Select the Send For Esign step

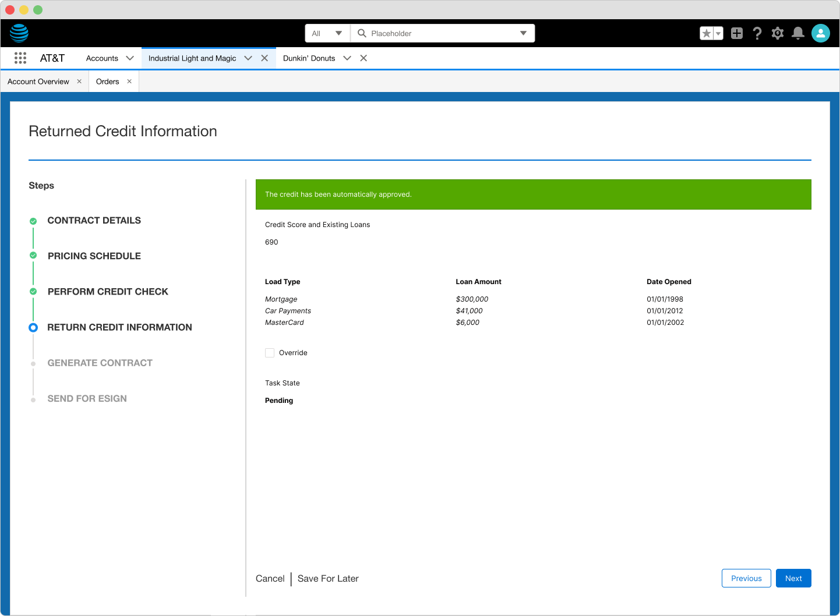[x=87, y=399]
